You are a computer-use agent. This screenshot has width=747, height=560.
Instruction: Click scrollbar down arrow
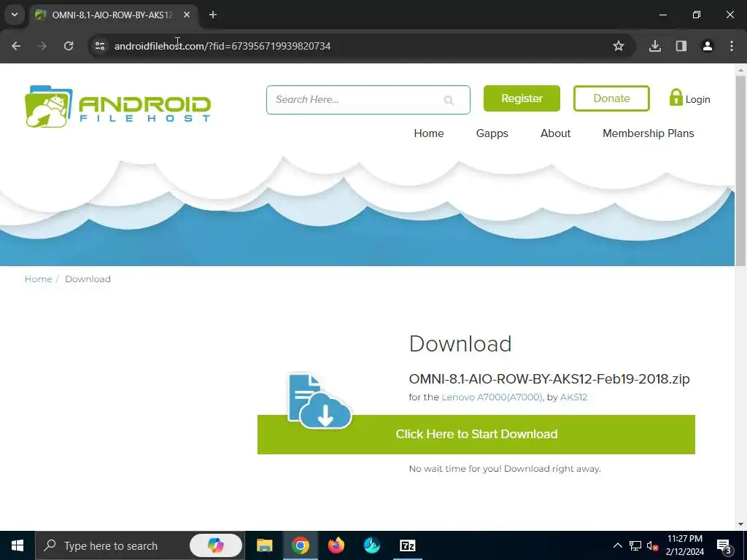[x=740, y=524]
